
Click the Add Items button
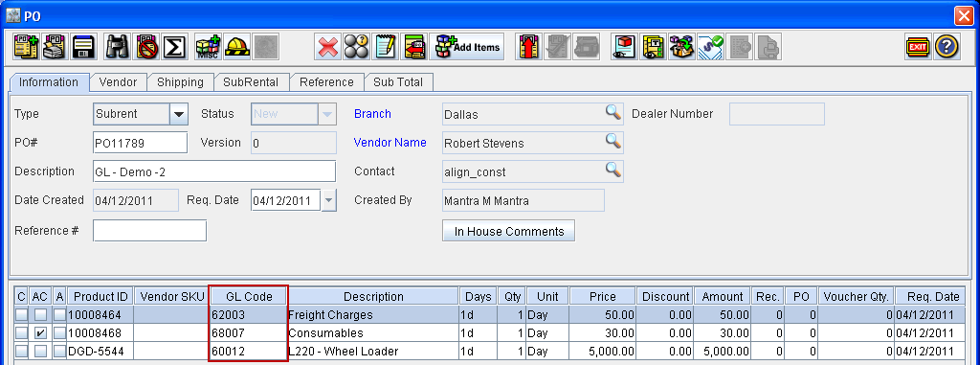pyautogui.click(x=467, y=47)
